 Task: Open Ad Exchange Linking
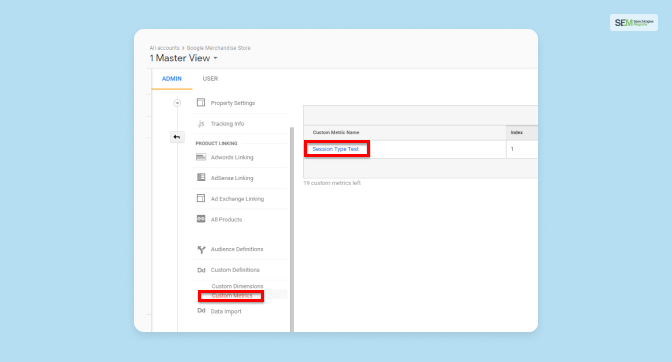click(x=237, y=199)
